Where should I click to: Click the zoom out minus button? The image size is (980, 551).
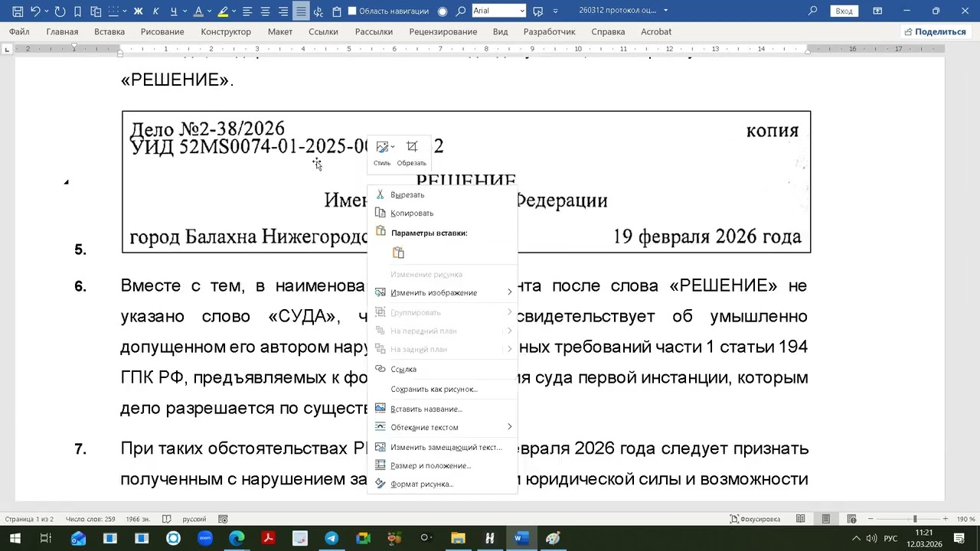[872, 519]
